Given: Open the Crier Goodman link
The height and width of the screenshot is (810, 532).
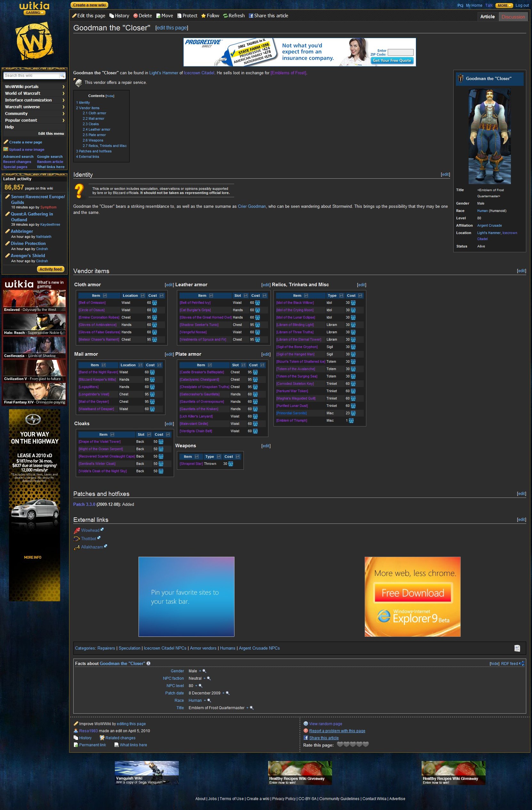Looking at the screenshot, I should coord(252,206).
